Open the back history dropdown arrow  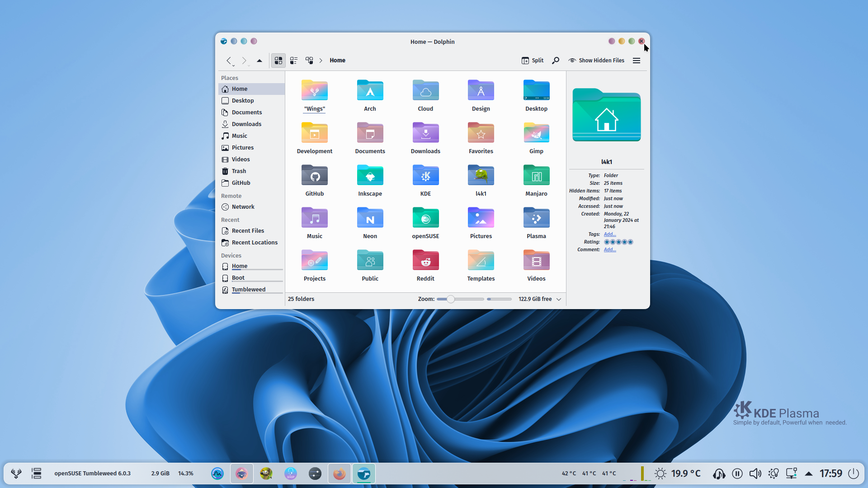click(233, 66)
